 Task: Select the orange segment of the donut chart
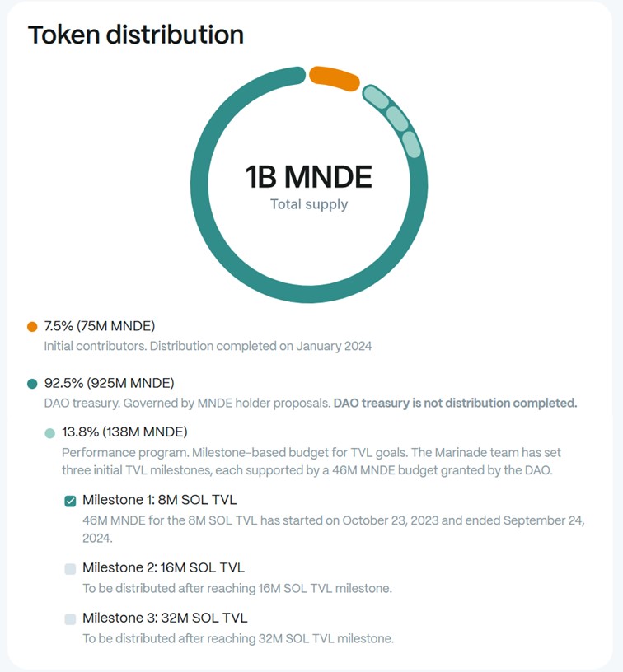(x=334, y=76)
